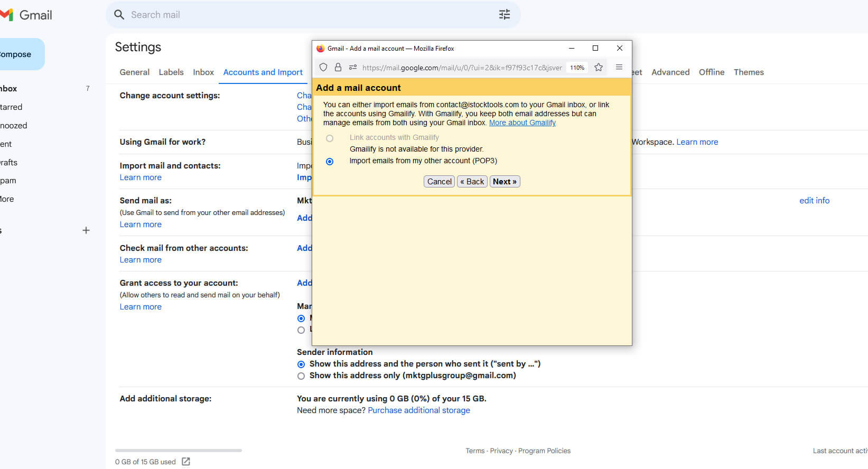This screenshot has width=868, height=469.
Task: Click the padlock site security icon
Action: tap(338, 67)
